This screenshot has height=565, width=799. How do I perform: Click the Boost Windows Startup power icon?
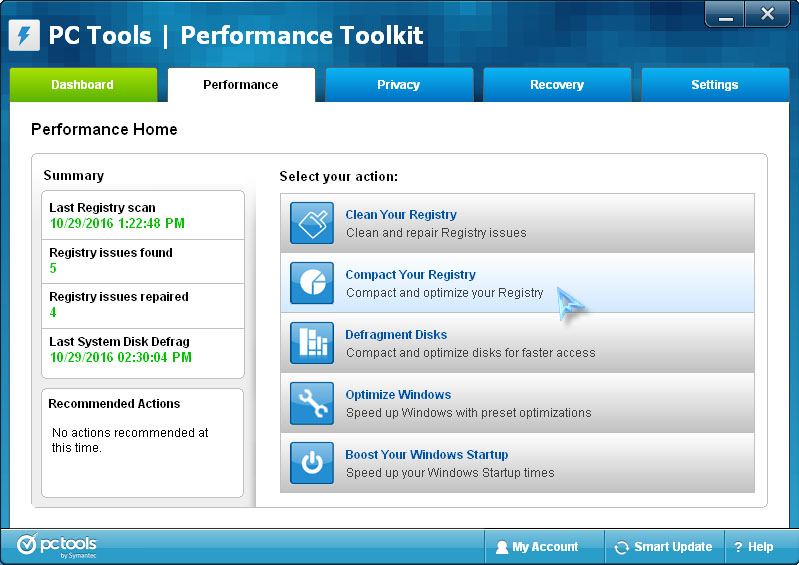coord(311,463)
